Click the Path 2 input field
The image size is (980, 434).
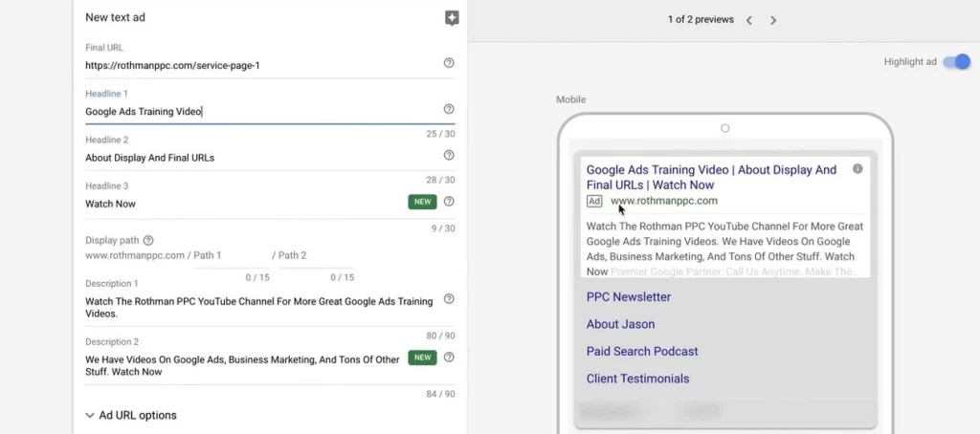click(316, 255)
